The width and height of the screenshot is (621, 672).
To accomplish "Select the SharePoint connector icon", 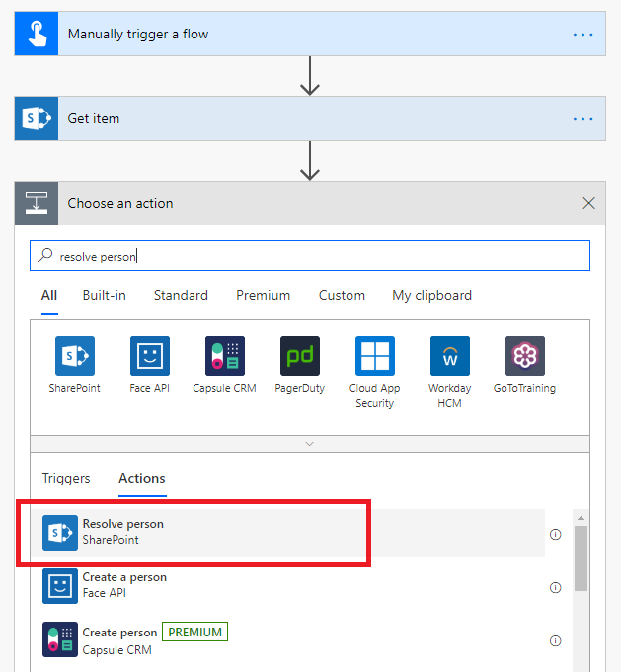I will point(75,356).
